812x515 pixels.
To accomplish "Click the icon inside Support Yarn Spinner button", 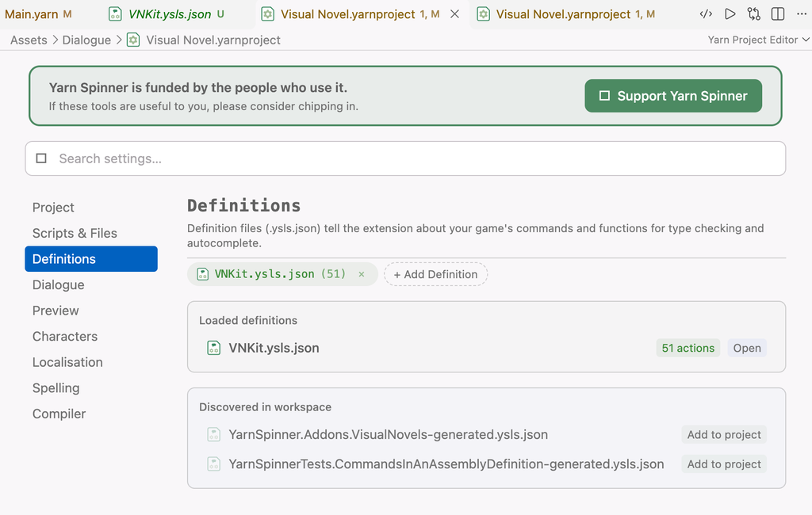I will 604,96.
